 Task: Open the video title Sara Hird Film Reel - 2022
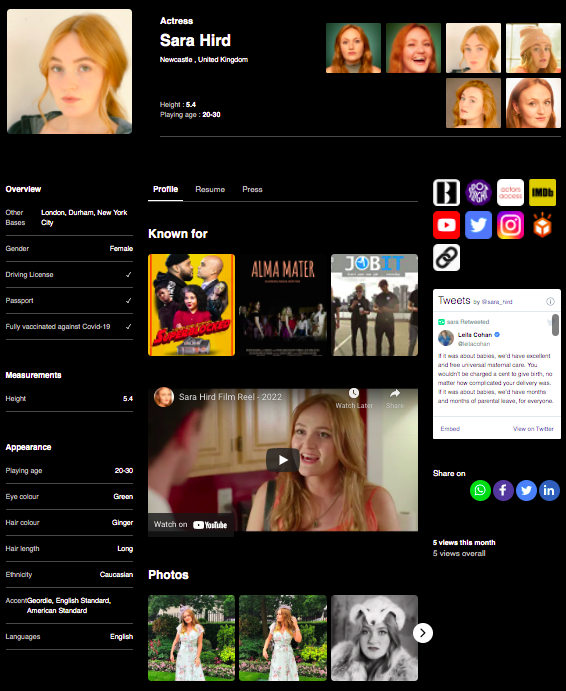click(230, 397)
